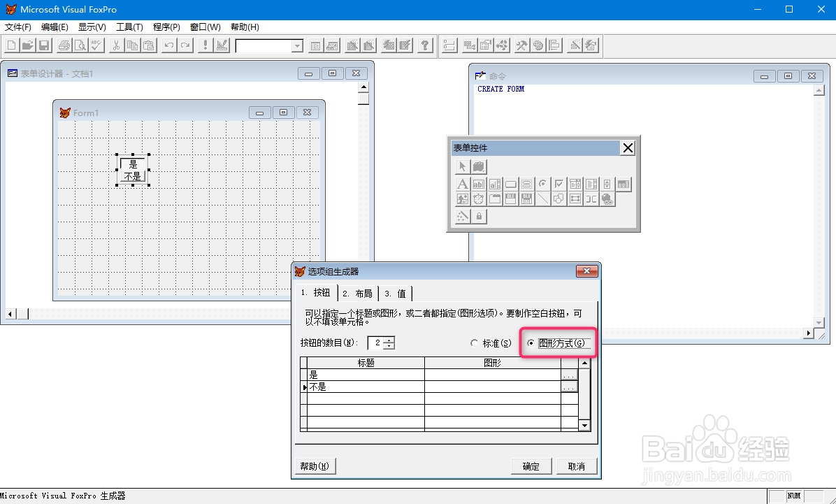Click the builder table scrollbar down arrow
Image resolution: width=836 pixels, height=504 pixels.
click(585, 425)
